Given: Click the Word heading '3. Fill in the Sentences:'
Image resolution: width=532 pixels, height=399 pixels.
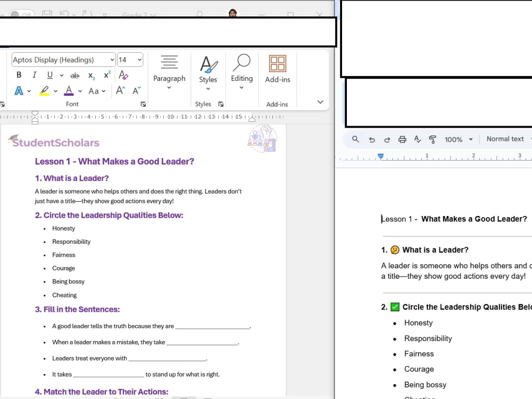Looking at the screenshot, I should [x=77, y=310].
